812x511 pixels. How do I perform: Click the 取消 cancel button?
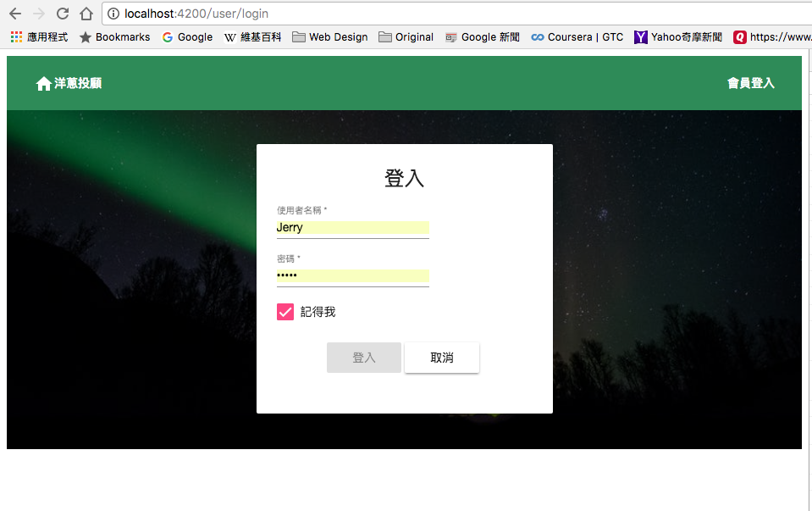pyautogui.click(x=442, y=358)
